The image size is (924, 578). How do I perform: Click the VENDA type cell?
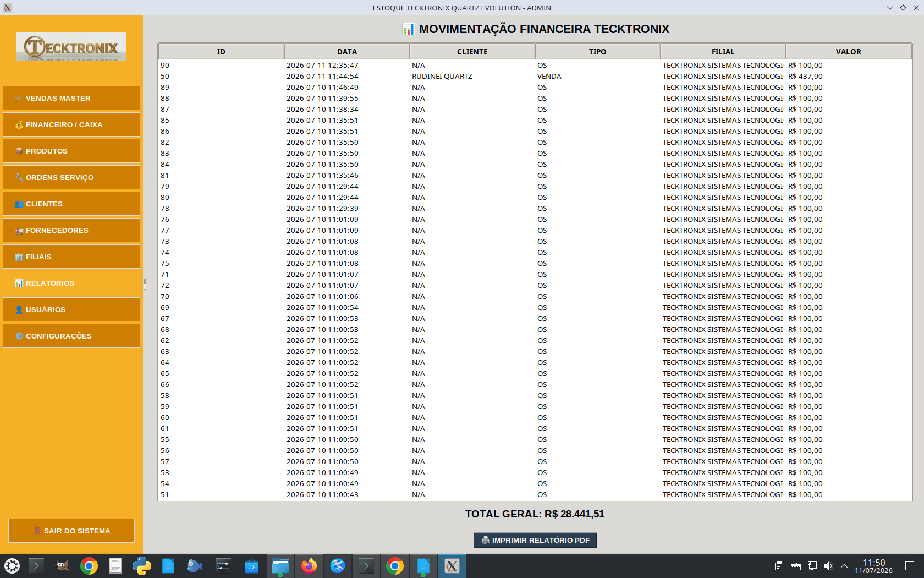click(549, 77)
